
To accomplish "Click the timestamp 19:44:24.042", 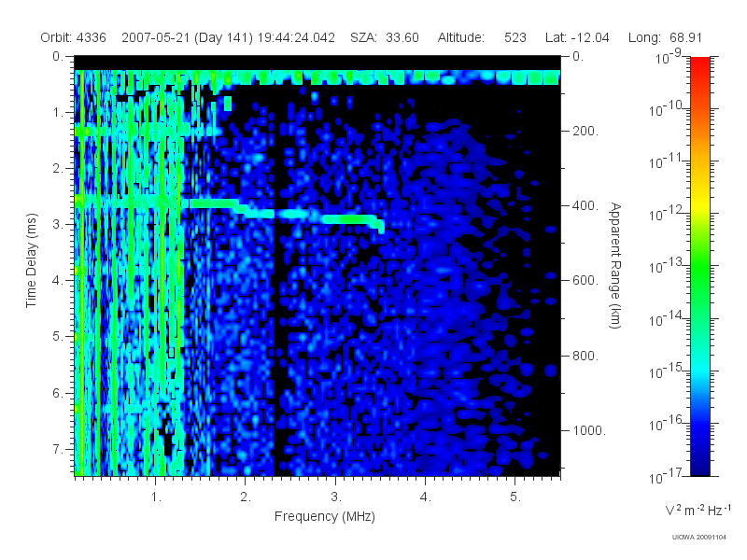I will point(296,37).
